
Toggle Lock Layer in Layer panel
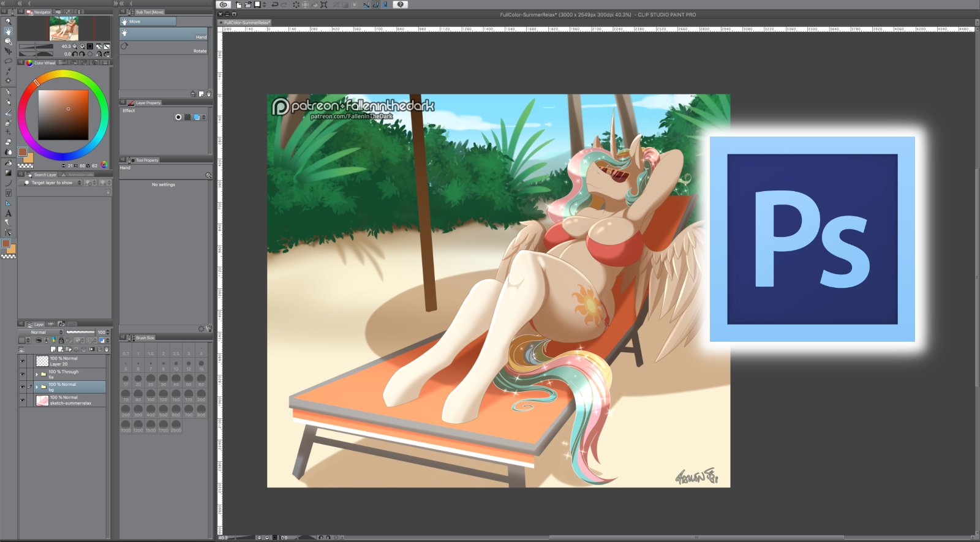61,340
